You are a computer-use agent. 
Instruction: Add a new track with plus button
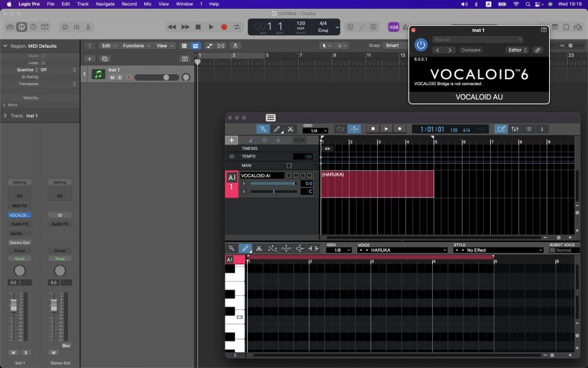pos(89,59)
